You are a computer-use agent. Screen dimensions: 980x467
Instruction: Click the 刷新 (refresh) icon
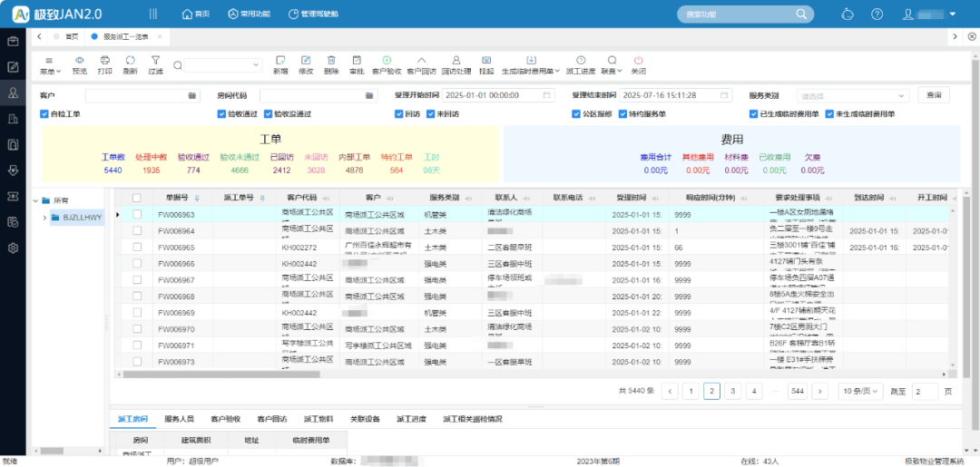click(131, 60)
